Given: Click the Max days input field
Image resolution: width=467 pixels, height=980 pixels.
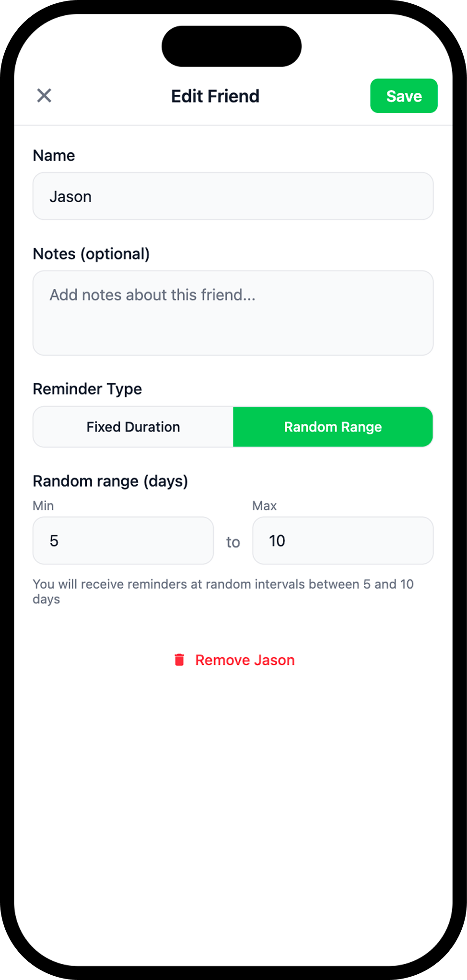Looking at the screenshot, I should pyautogui.click(x=343, y=541).
